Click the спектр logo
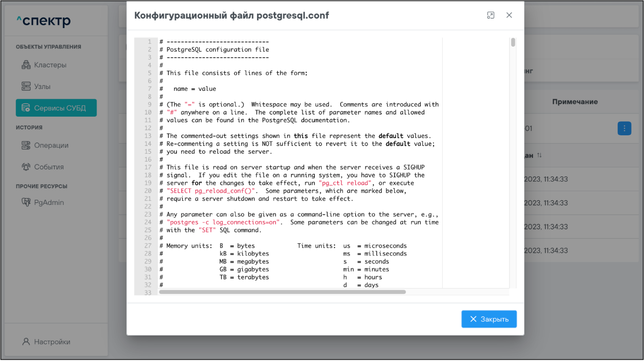This screenshot has width=644, height=361. [44, 21]
